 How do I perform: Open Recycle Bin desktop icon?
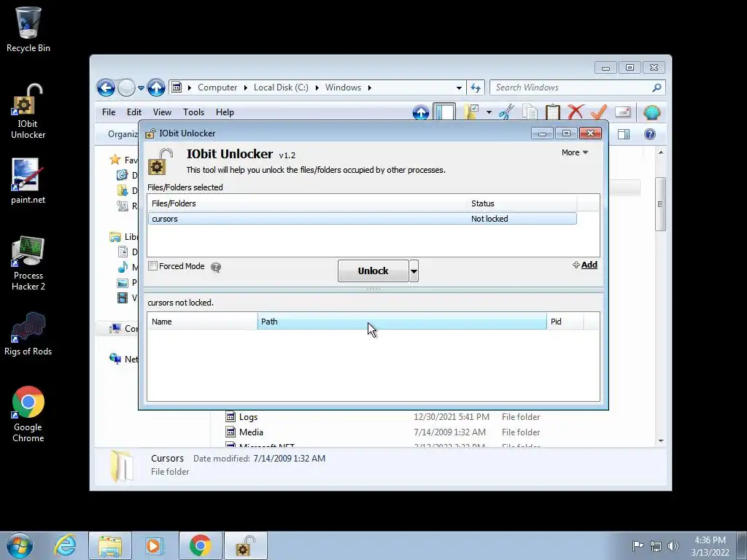tap(28, 29)
